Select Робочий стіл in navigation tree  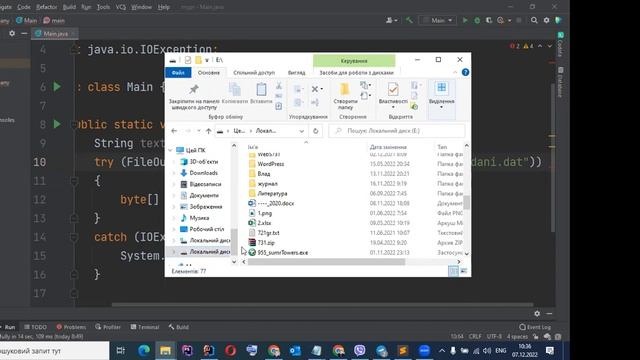click(x=207, y=229)
